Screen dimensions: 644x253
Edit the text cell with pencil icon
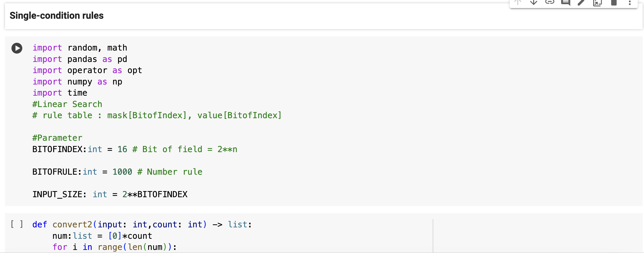(582, 3)
